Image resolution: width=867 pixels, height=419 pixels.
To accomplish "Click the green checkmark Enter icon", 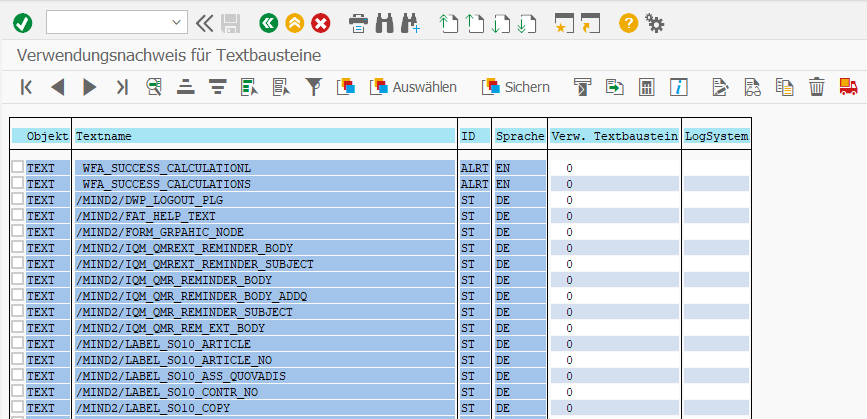I will pyautogui.click(x=23, y=23).
